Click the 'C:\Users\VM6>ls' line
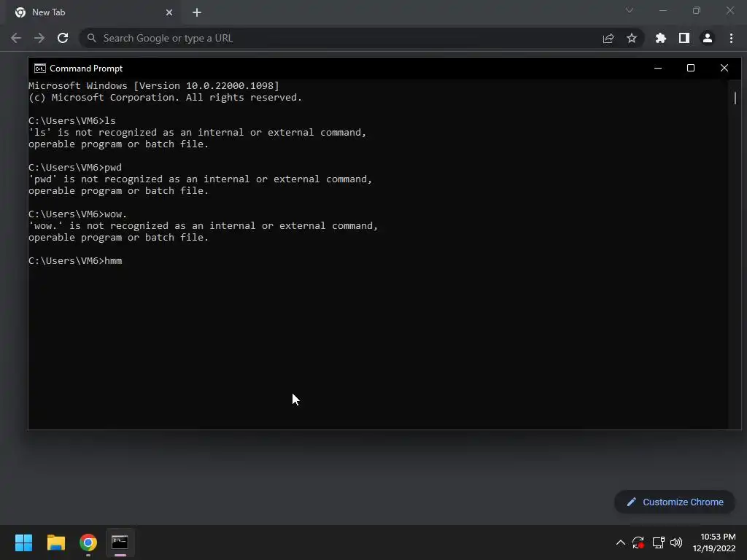 point(72,121)
